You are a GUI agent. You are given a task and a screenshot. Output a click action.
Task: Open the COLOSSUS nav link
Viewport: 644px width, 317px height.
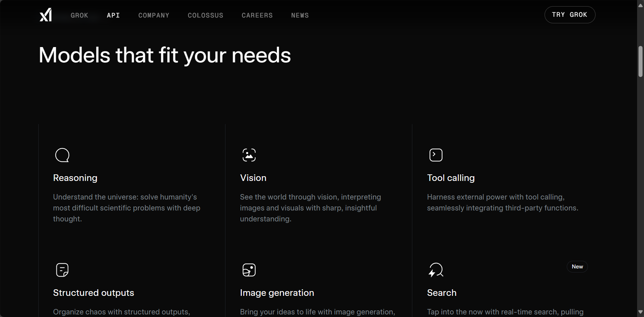pyautogui.click(x=205, y=15)
